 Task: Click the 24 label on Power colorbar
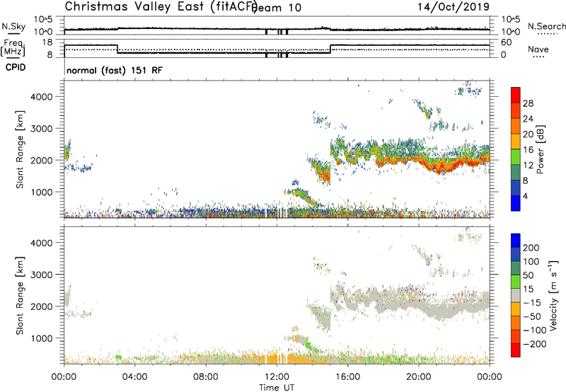(x=528, y=119)
